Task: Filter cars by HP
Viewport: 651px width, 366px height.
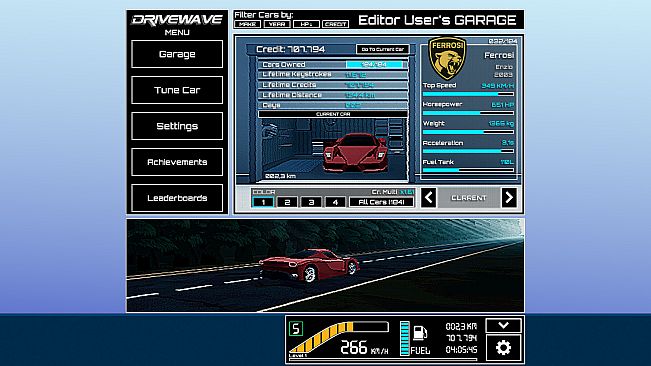Action: pyautogui.click(x=306, y=24)
